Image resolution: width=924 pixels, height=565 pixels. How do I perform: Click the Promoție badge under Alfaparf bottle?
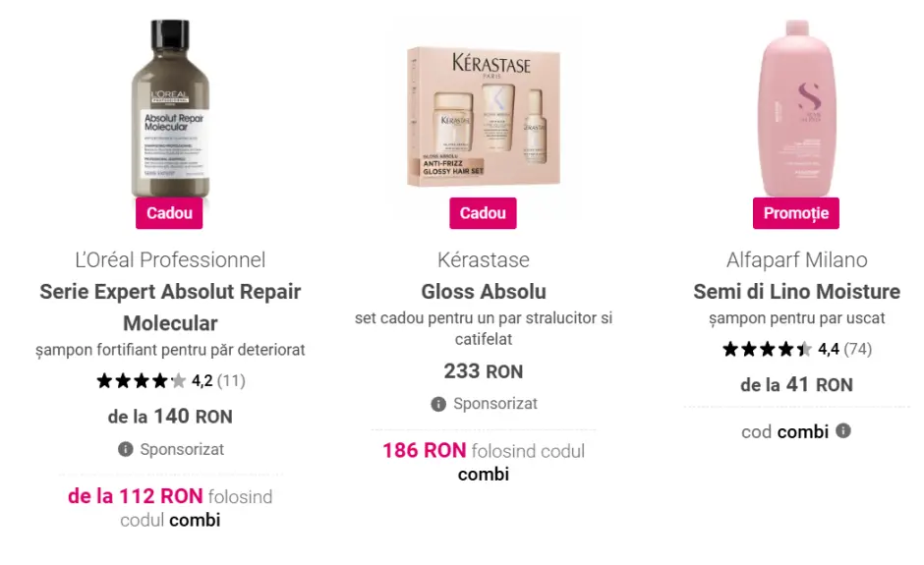(796, 213)
